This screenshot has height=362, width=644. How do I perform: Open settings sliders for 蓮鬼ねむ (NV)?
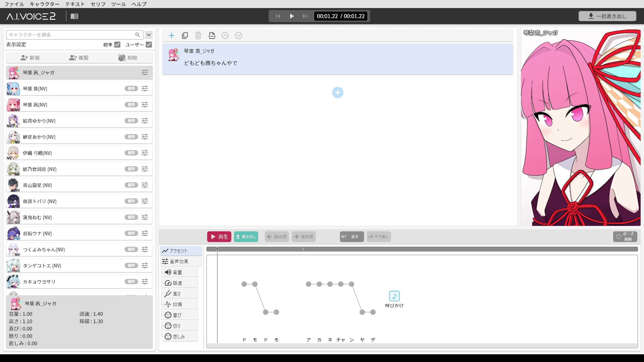[145, 217]
